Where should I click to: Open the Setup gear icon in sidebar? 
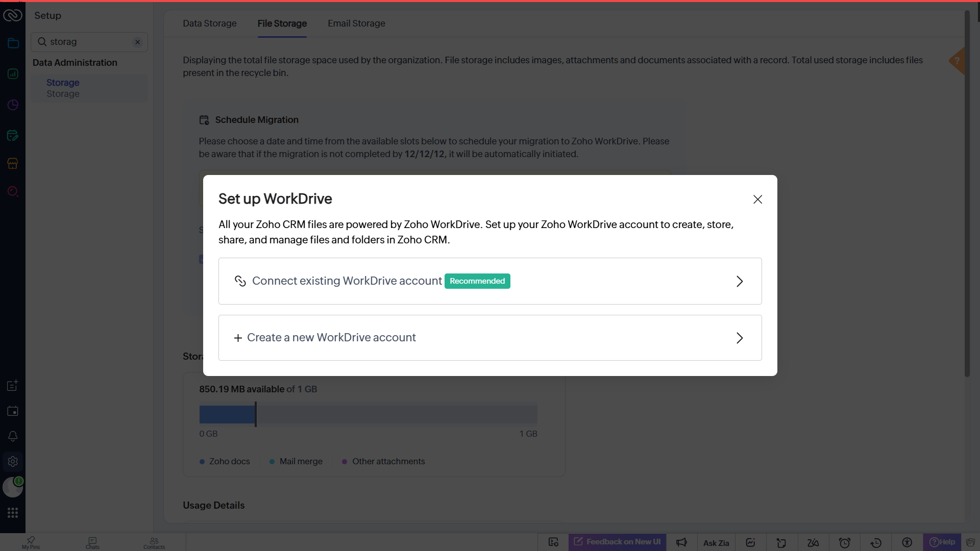[13, 461]
